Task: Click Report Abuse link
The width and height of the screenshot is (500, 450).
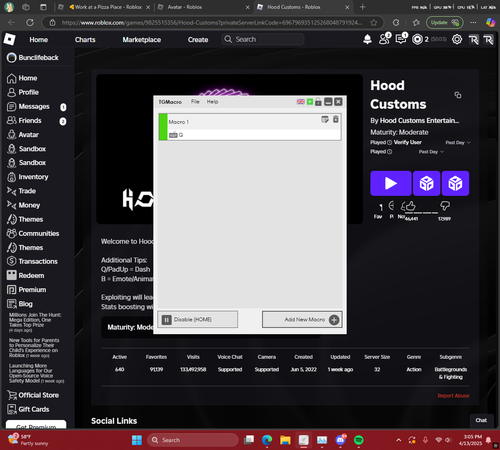Action: [x=453, y=396]
